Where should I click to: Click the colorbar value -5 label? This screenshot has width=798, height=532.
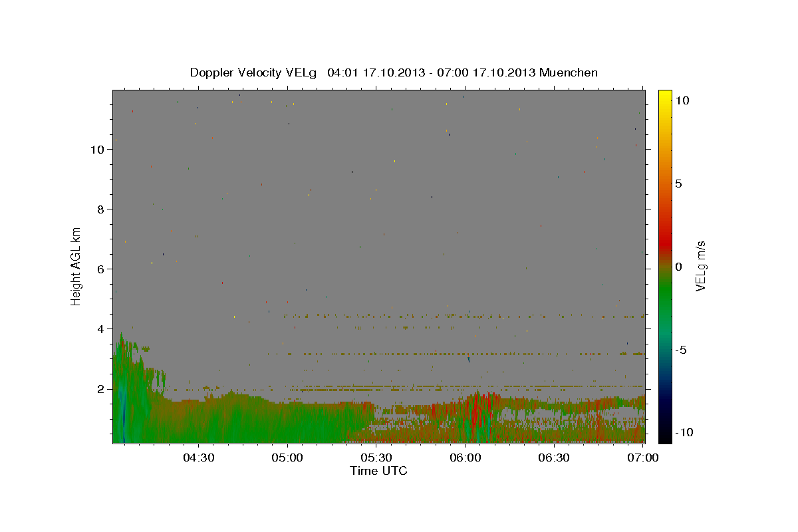click(x=680, y=350)
